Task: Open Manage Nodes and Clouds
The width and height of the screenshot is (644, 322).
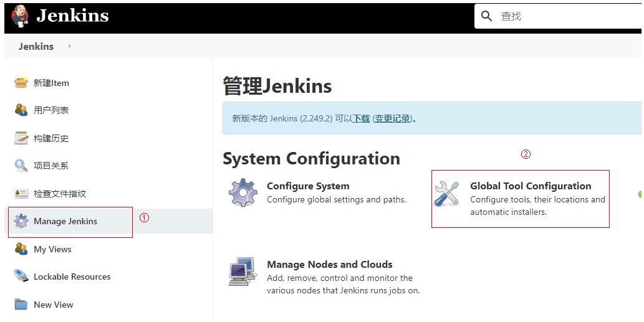Action: pyautogui.click(x=330, y=264)
